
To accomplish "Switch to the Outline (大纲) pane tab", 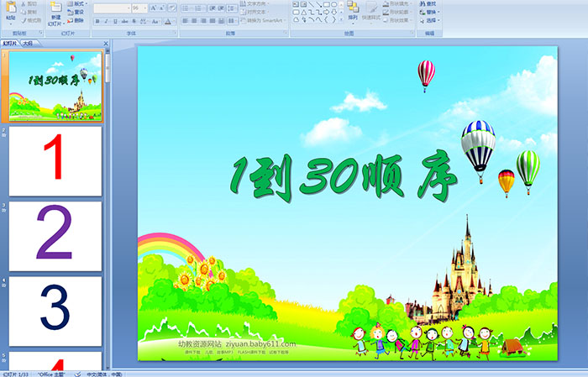I will point(28,44).
